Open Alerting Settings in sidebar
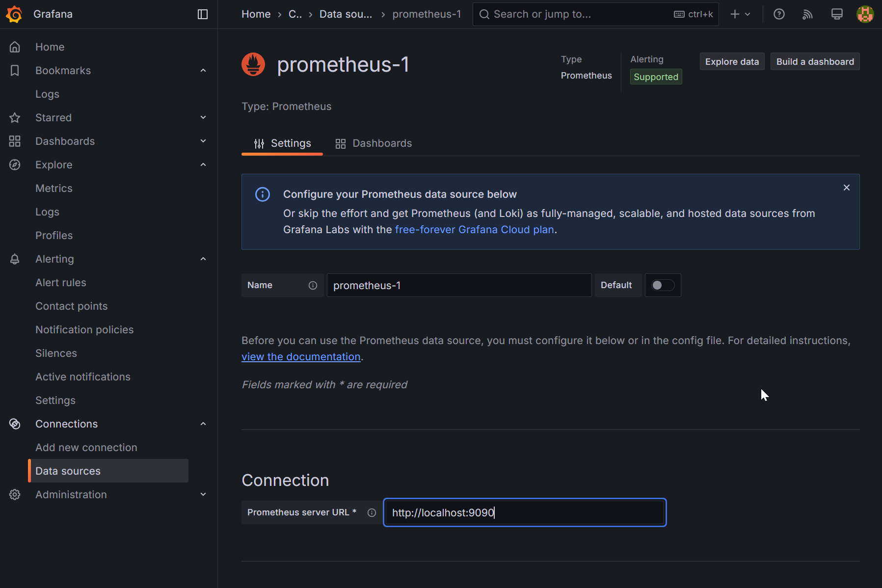 coord(55,401)
